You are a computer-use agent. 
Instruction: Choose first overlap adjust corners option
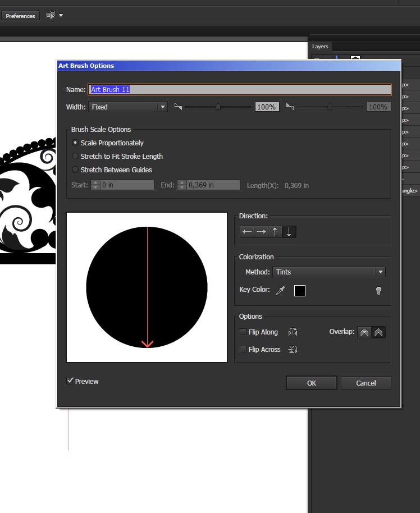(x=364, y=332)
